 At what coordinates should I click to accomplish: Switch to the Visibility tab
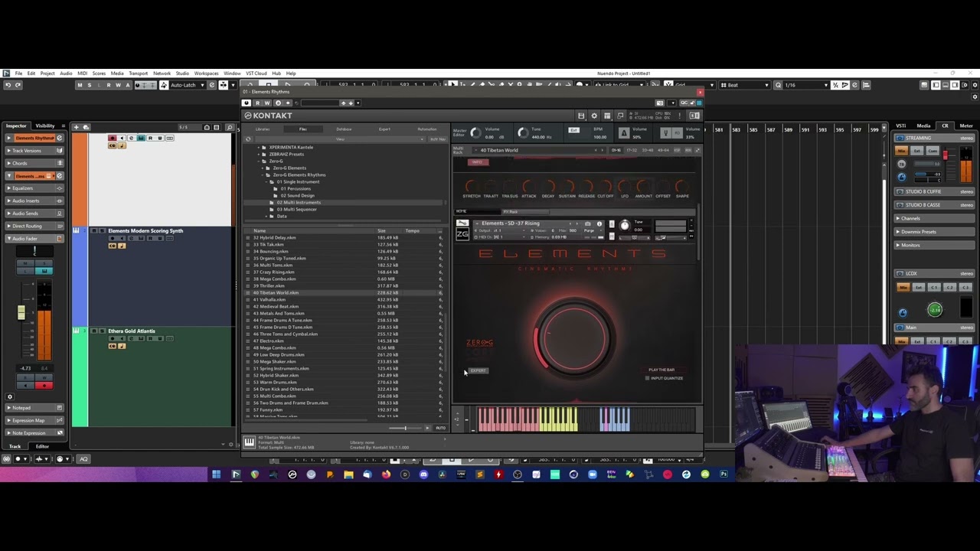tap(45, 126)
